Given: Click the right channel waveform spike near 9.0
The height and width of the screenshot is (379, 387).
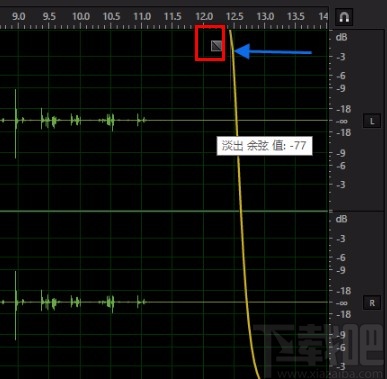Looking at the screenshot, I should click(15, 305).
